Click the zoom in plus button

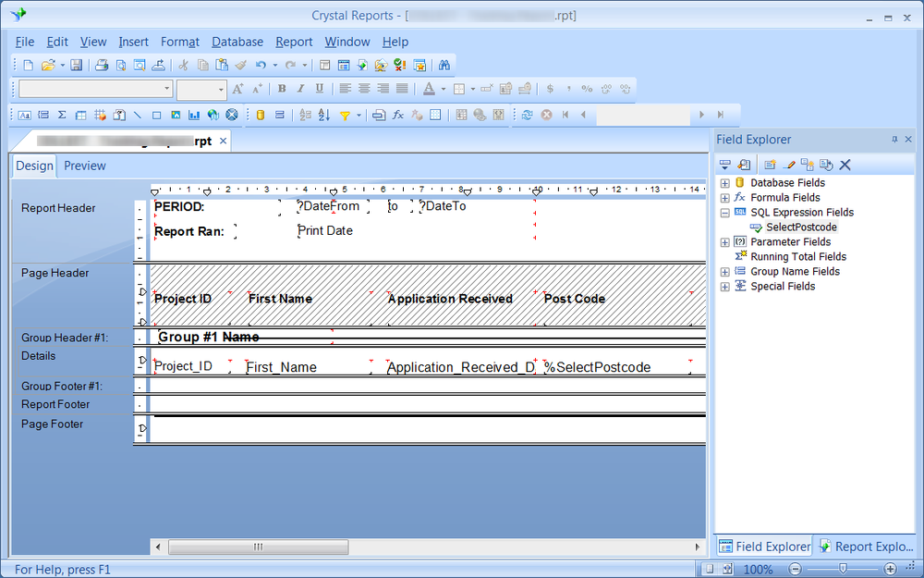(890, 569)
